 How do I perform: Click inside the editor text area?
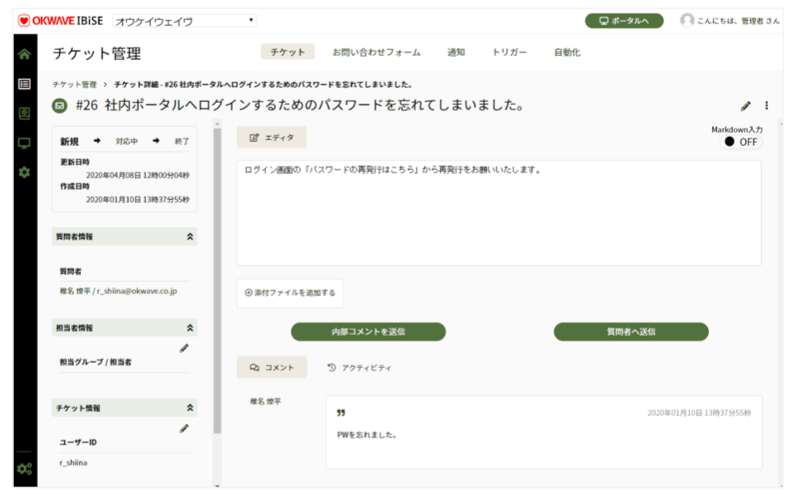click(x=498, y=215)
